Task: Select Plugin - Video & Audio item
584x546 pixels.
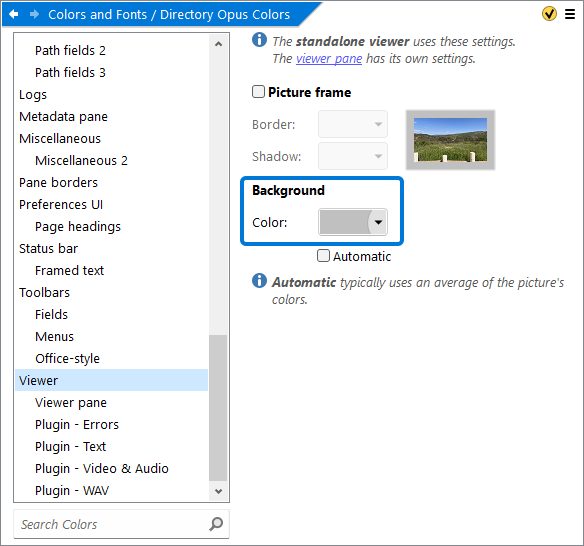Action: (102, 468)
